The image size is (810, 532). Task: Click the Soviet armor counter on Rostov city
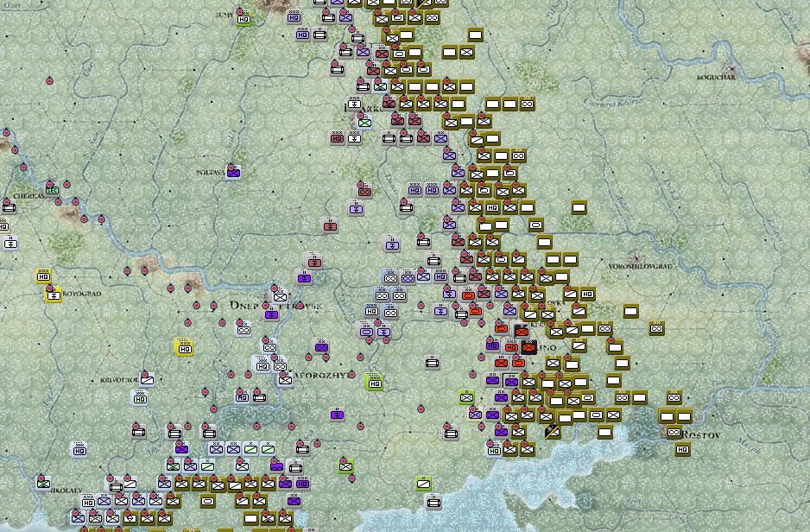coord(674,433)
